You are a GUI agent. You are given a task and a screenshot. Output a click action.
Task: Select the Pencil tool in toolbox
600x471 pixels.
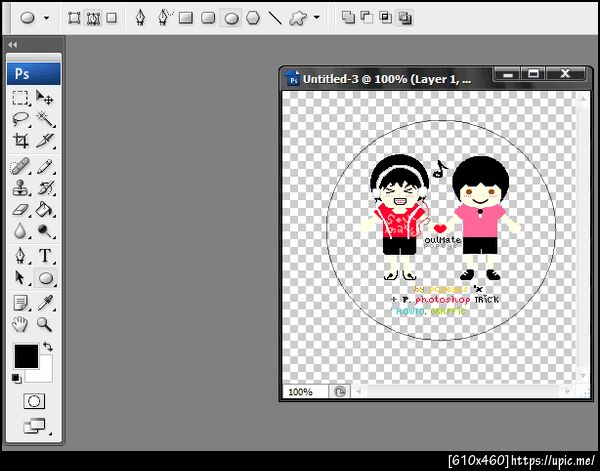(x=44, y=167)
